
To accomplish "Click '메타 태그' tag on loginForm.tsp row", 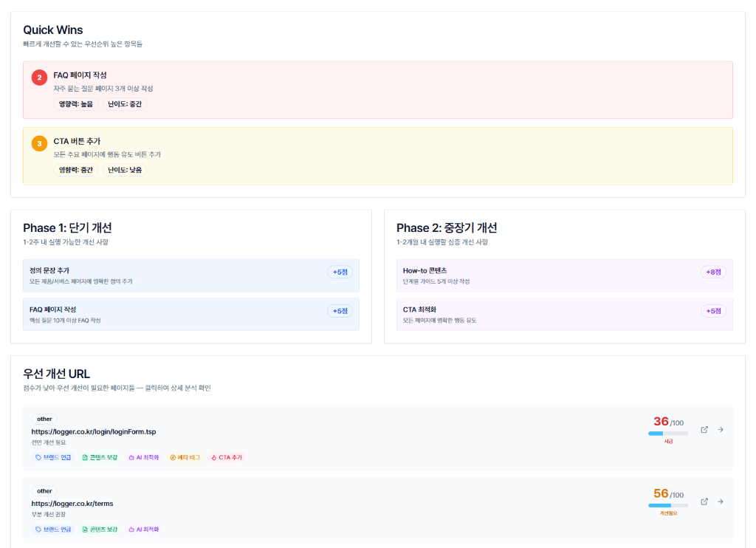I will click(x=185, y=457).
